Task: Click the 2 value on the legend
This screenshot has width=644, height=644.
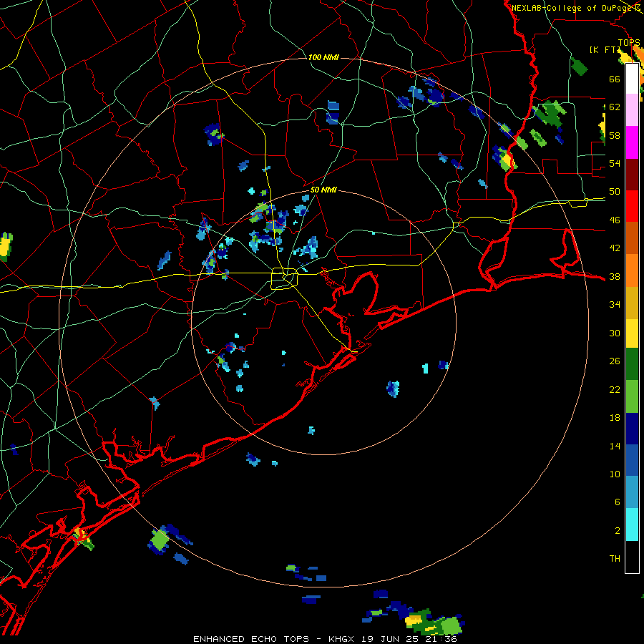Action: 617,531
